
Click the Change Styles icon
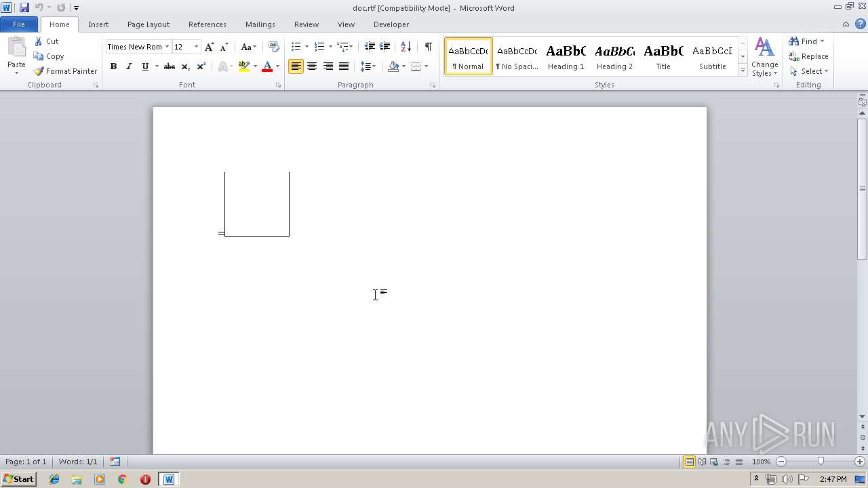pyautogui.click(x=764, y=47)
